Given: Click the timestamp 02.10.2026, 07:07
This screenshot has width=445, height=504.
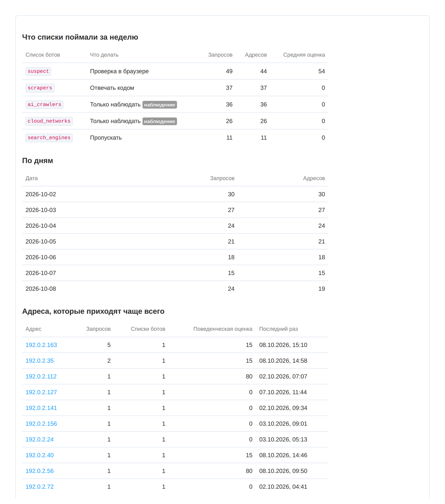Looking at the screenshot, I should tap(283, 376).
